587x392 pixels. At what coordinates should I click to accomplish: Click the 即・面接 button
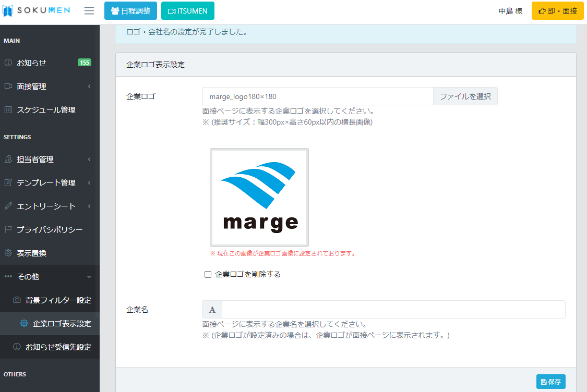557,11
